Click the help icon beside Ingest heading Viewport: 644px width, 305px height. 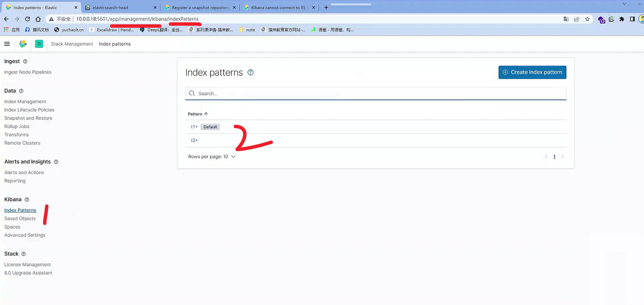tap(25, 61)
